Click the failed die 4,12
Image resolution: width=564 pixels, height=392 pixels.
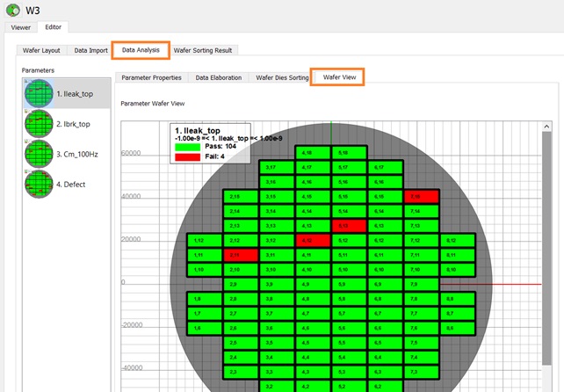point(313,241)
